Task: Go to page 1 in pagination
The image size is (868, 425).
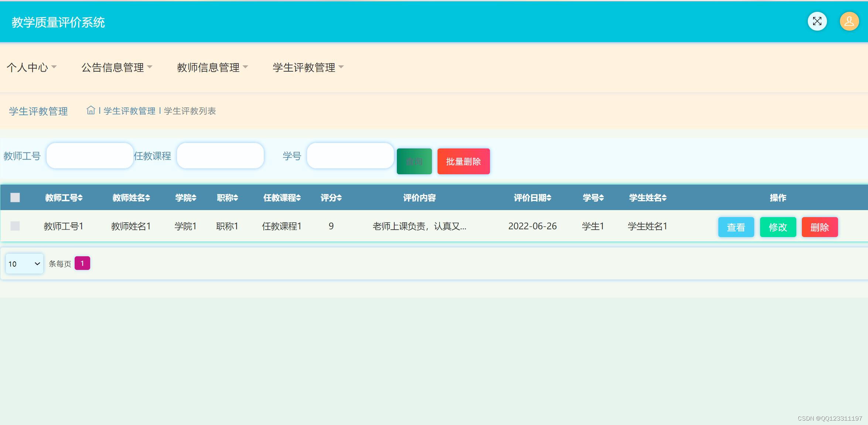Action: click(82, 263)
